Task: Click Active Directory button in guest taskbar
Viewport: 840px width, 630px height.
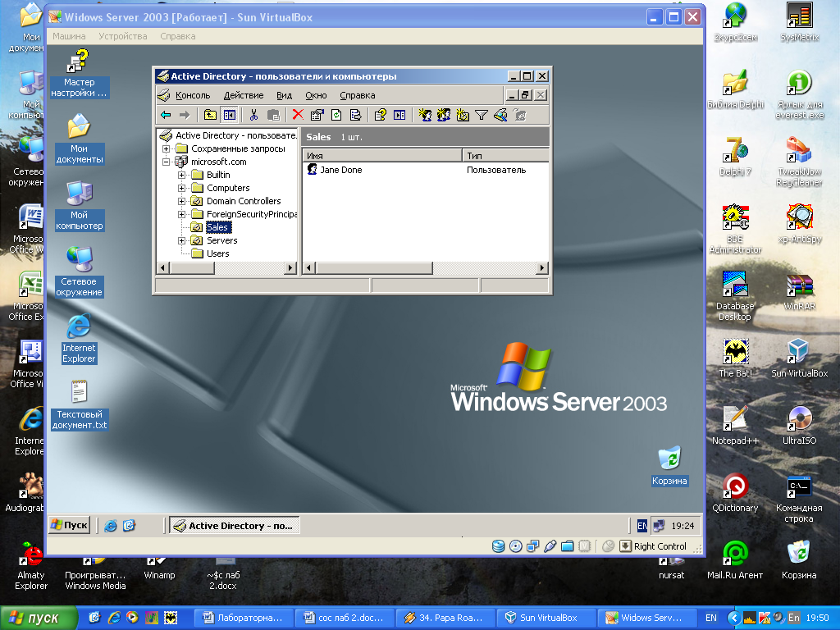Action: pos(235,526)
